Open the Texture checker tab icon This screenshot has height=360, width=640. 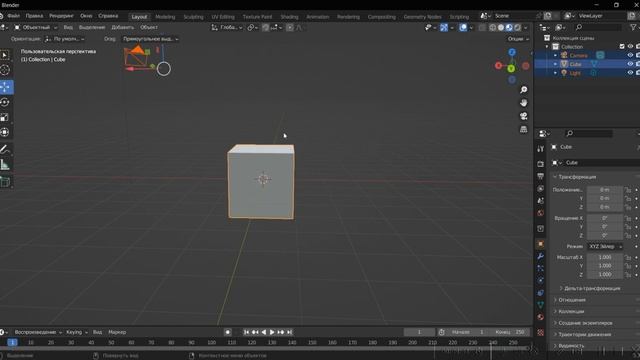pyautogui.click(x=540, y=333)
